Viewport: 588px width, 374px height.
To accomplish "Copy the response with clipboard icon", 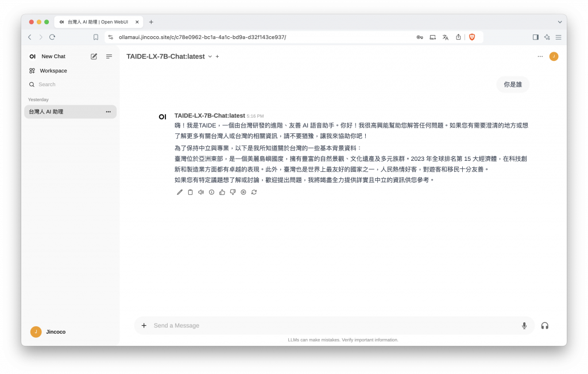I will 190,192.
